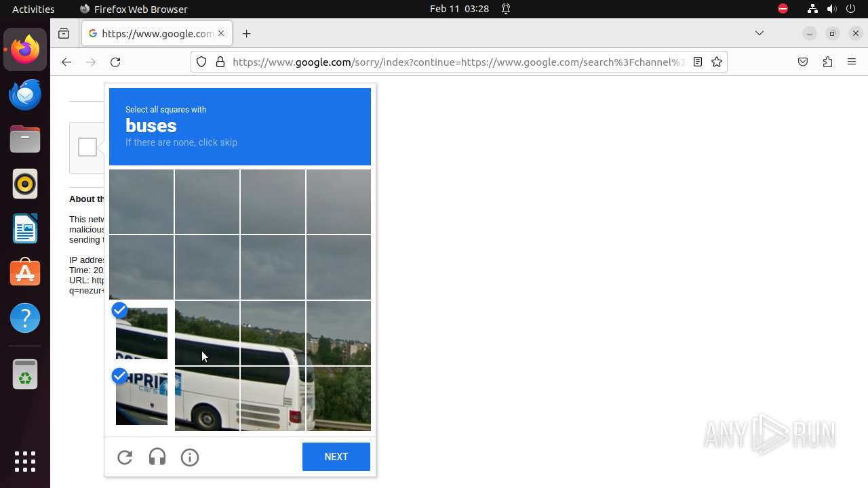Open tracking protection shield icon
This screenshot has height=488, width=868.
(201, 62)
